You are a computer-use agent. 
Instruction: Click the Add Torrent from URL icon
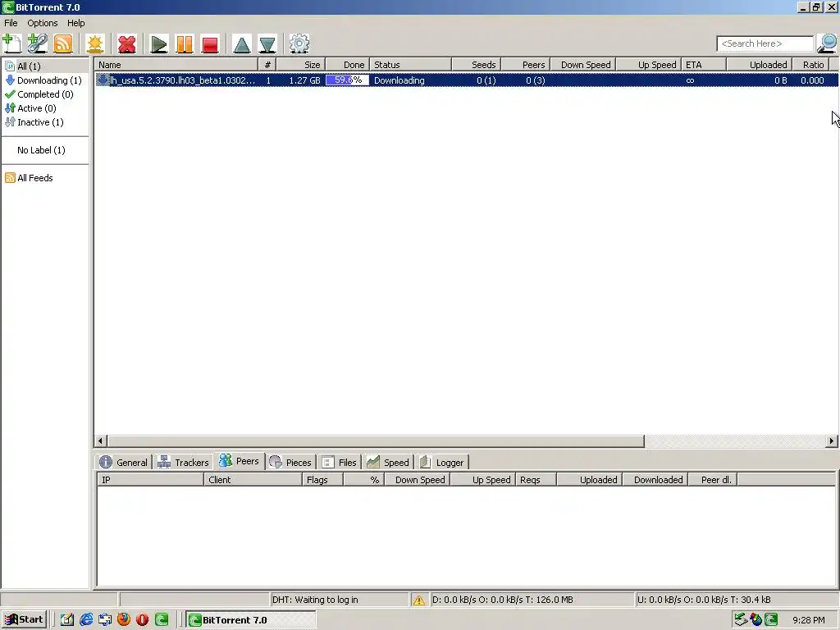(x=38, y=43)
